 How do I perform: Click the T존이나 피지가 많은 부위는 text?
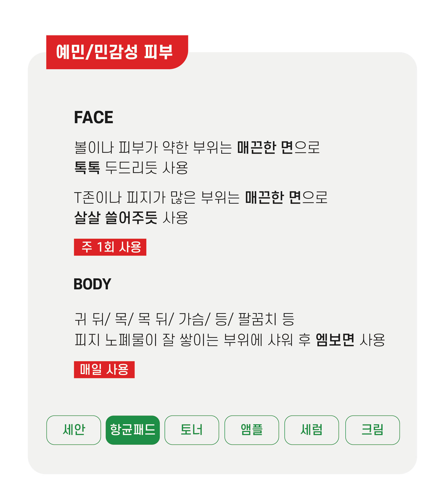click(157, 197)
